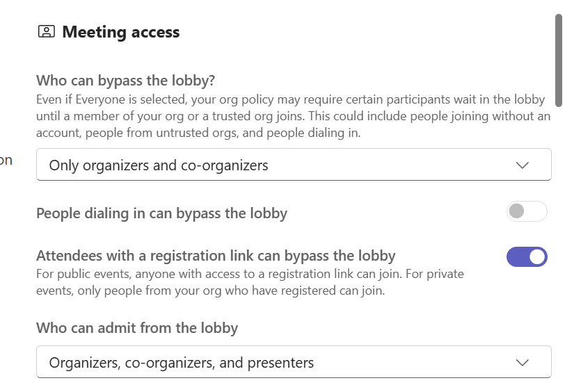
Task: Click the Meeting access person-card icon
Action: pos(47,31)
